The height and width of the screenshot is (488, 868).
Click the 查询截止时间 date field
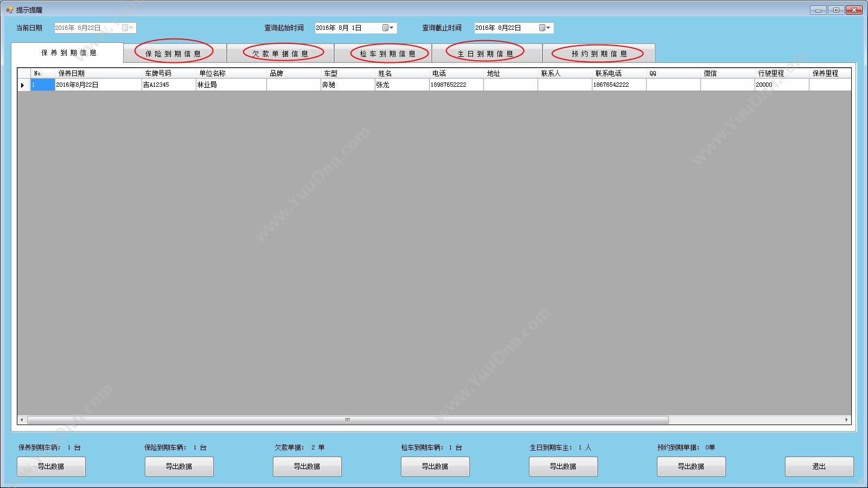coord(514,28)
